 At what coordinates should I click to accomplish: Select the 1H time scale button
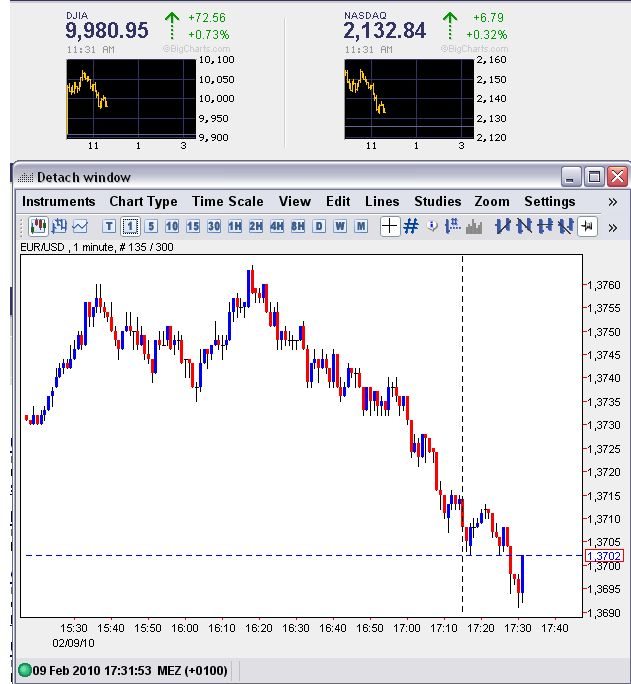[x=235, y=226]
